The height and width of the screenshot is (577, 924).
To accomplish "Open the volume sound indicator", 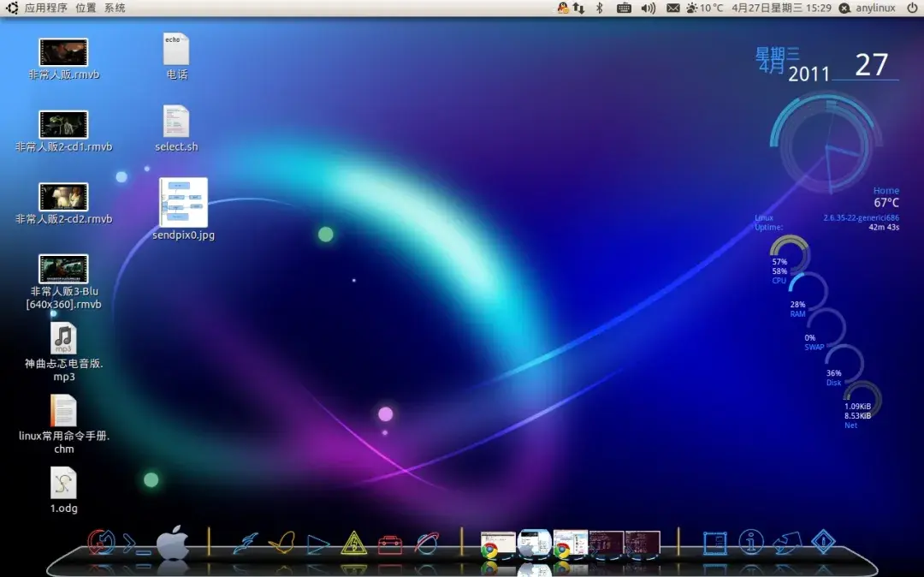I will point(649,8).
